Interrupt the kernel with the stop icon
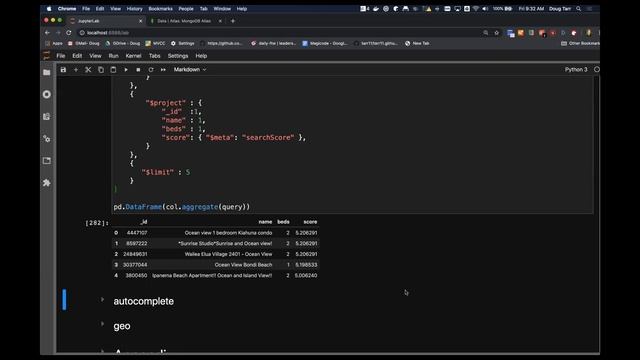The image size is (640, 360). (x=138, y=70)
